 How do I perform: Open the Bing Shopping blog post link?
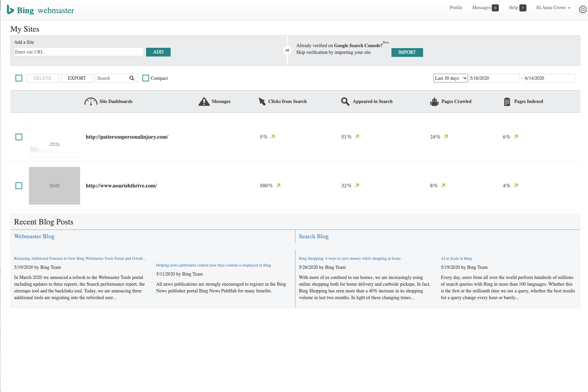click(x=350, y=258)
